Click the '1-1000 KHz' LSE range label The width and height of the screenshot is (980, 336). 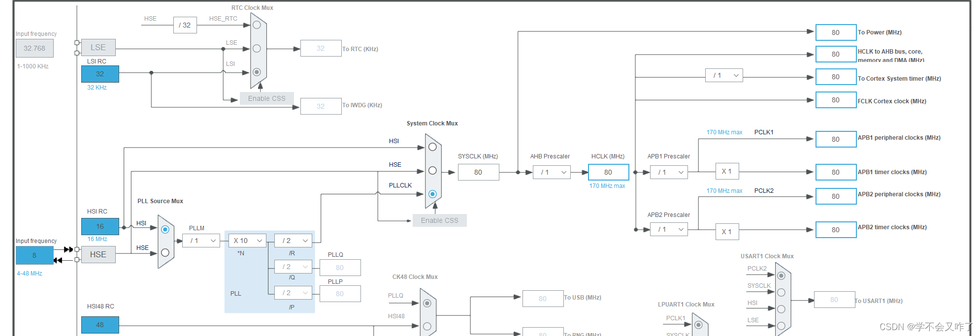pyautogui.click(x=33, y=66)
